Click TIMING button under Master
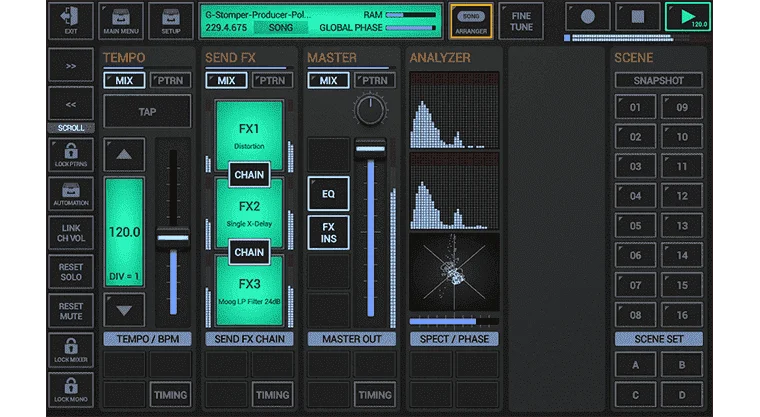This screenshot has width=760, height=417. pos(375,395)
